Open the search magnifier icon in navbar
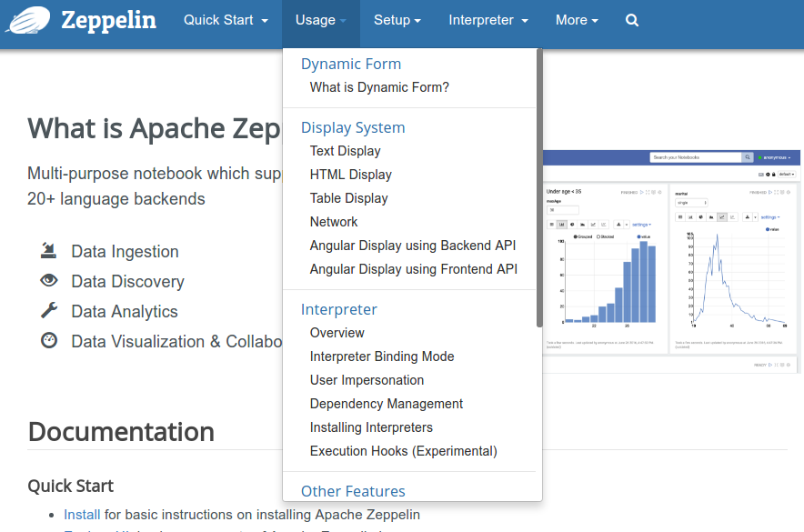The image size is (804, 532). (632, 20)
